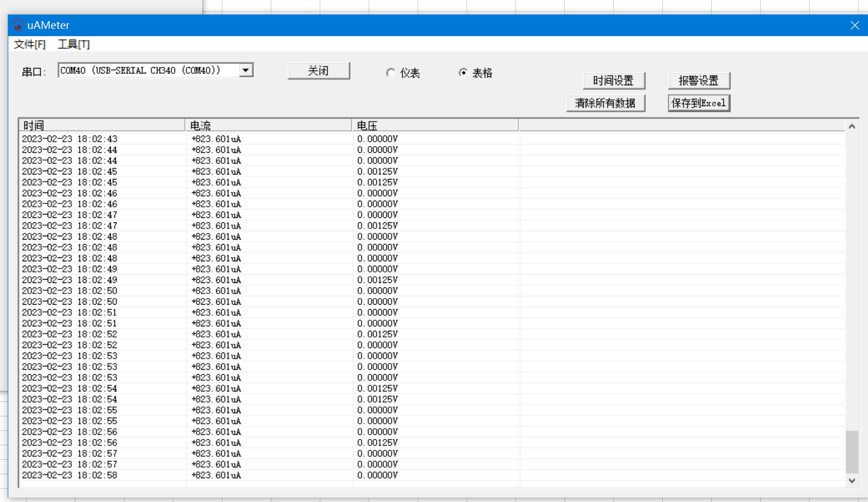868x502 pixels.
Task: Open 报警设置 settings
Action: click(x=699, y=81)
